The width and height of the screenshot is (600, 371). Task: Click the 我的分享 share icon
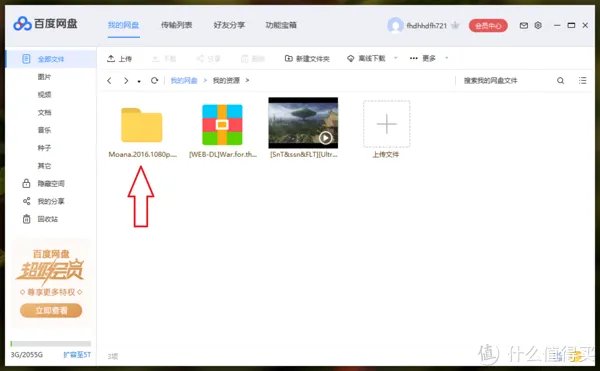(26, 201)
